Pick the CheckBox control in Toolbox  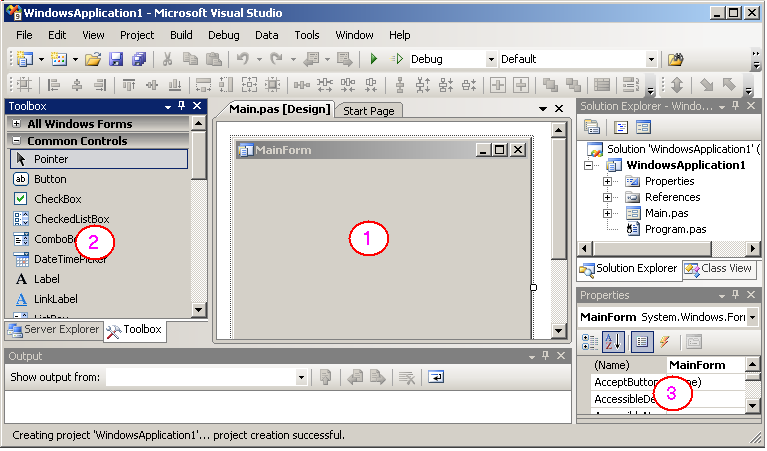pos(57,199)
